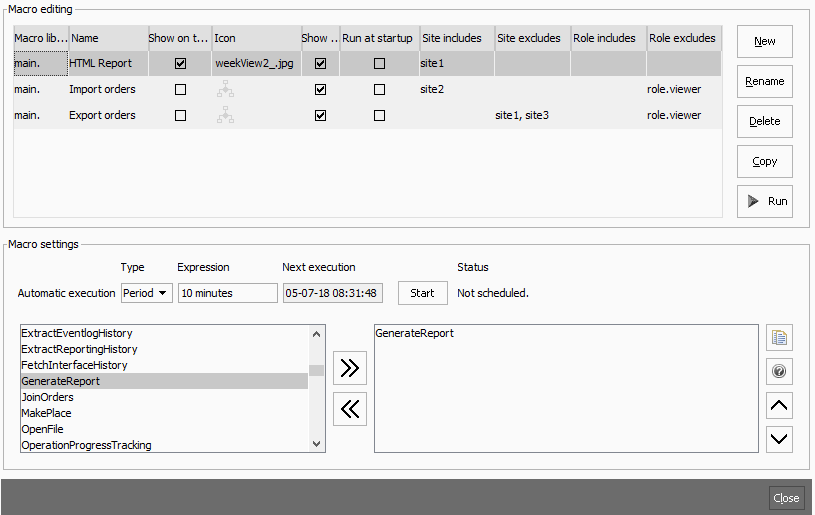Toggle Run at startup for HTML Report
Viewport: 815px width, 515px height.
coord(379,63)
